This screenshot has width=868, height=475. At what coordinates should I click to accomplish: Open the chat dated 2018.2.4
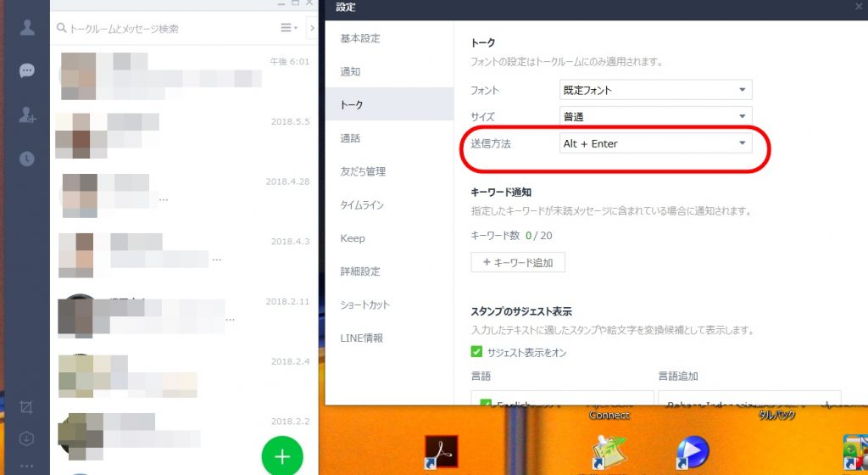[184, 376]
